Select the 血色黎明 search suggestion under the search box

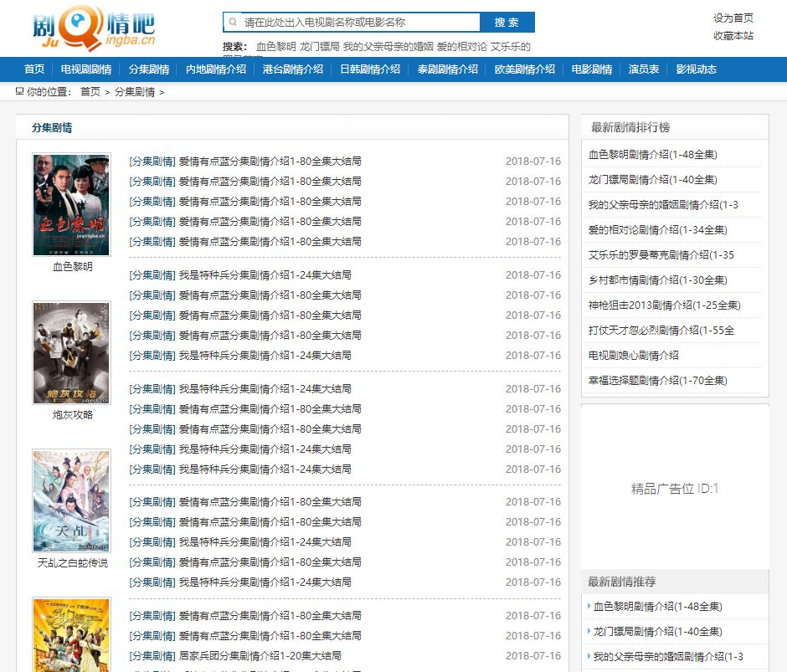pyautogui.click(x=276, y=47)
